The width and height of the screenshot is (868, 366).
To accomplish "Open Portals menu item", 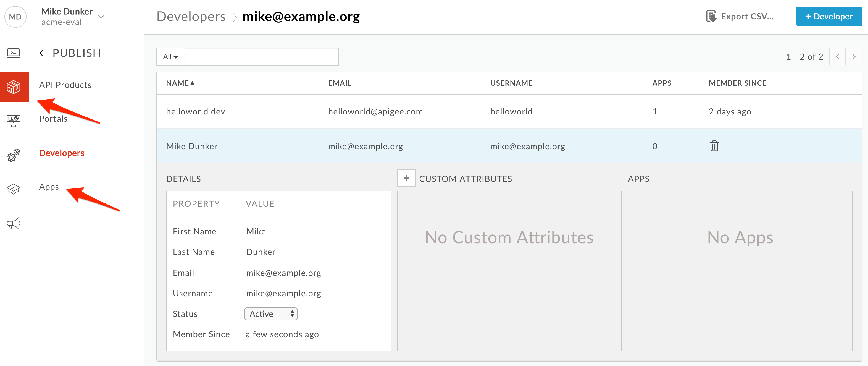I will [x=53, y=119].
